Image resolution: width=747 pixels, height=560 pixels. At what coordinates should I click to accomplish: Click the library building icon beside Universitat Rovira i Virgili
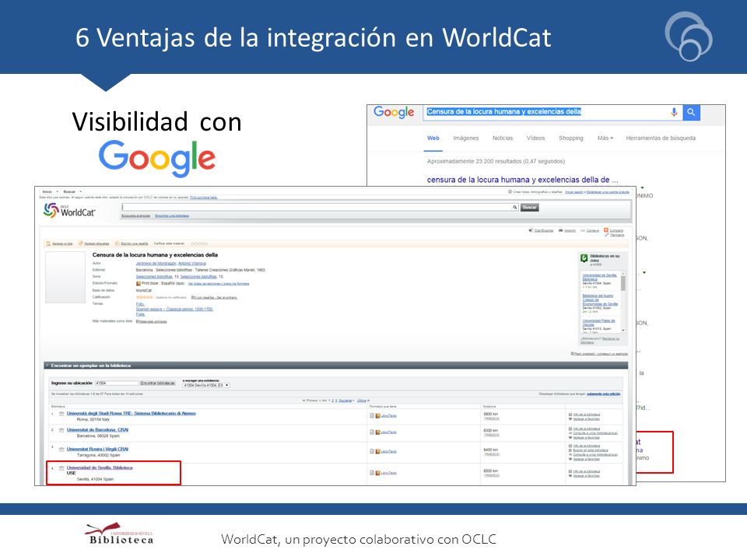click(61, 449)
